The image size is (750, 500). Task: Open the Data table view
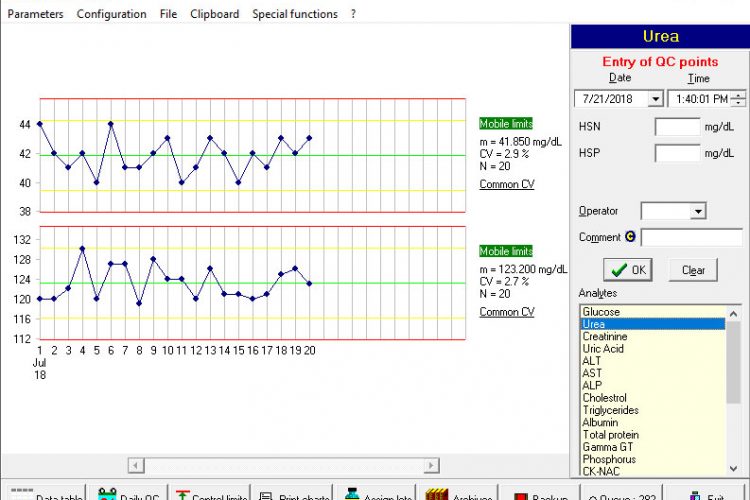[44, 494]
